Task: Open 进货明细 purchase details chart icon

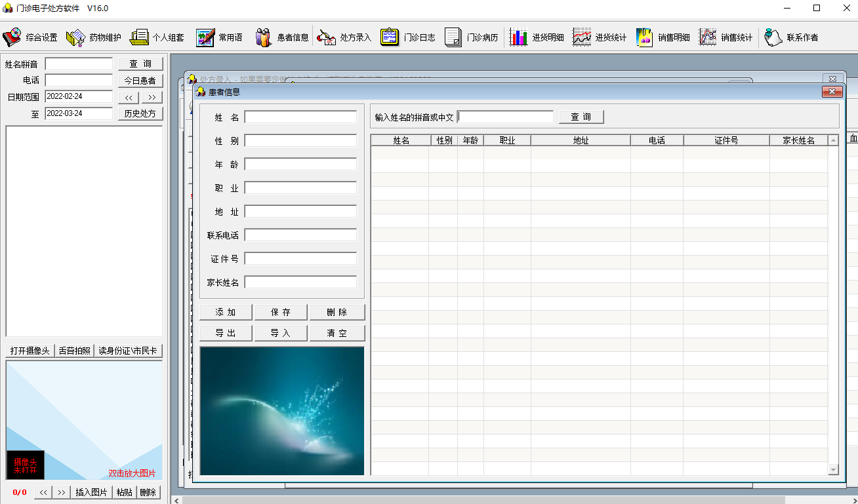Action: point(519,37)
